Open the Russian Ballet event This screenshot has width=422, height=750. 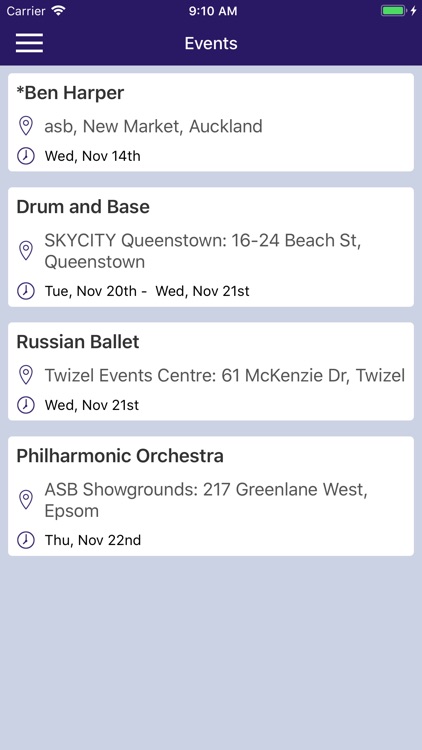[x=211, y=372]
